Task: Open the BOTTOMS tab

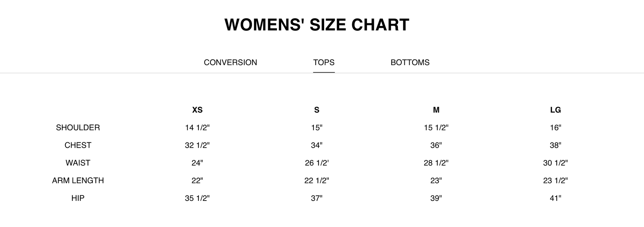Action: (x=410, y=63)
